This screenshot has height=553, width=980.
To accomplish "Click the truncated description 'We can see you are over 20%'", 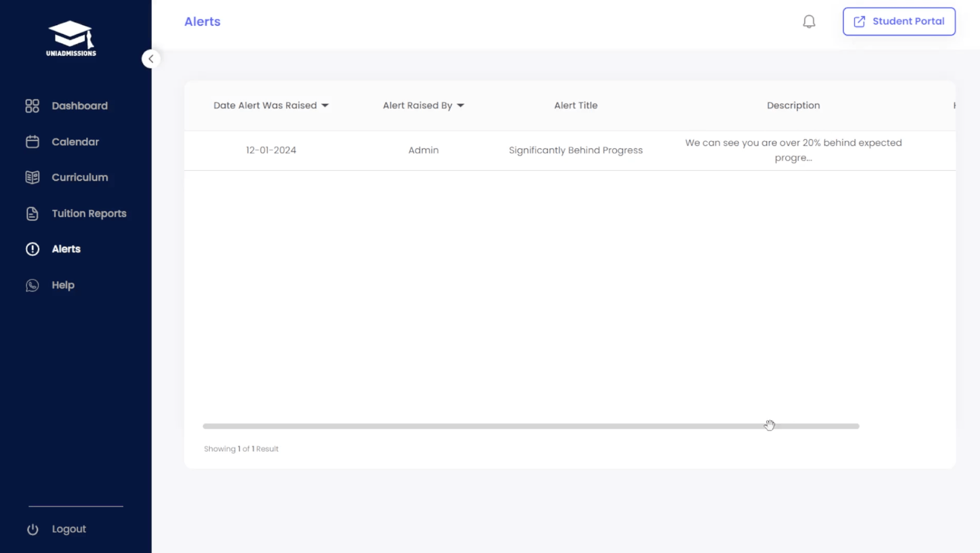I will [x=793, y=150].
